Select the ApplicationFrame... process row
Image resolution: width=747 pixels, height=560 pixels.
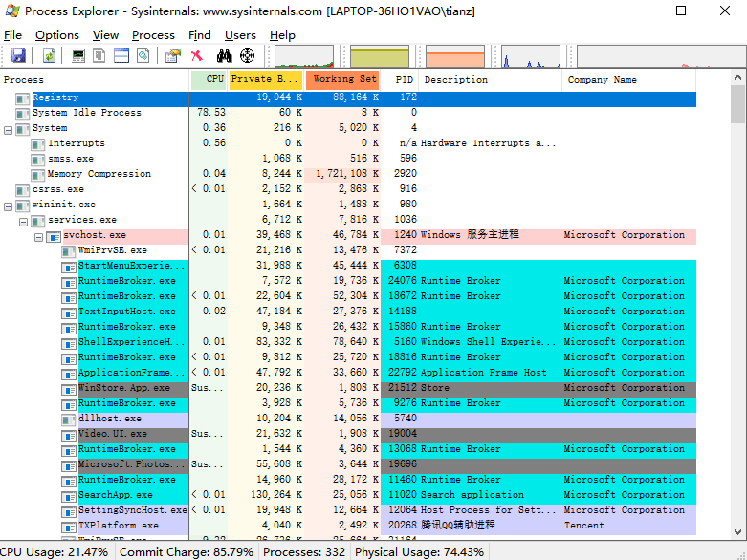348,373
